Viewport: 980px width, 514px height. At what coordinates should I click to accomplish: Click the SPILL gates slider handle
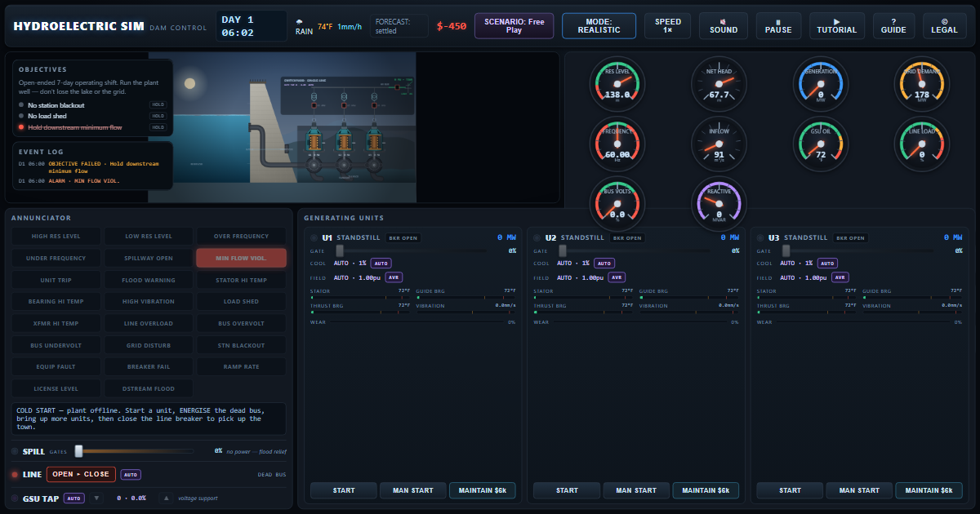[78, 451]
